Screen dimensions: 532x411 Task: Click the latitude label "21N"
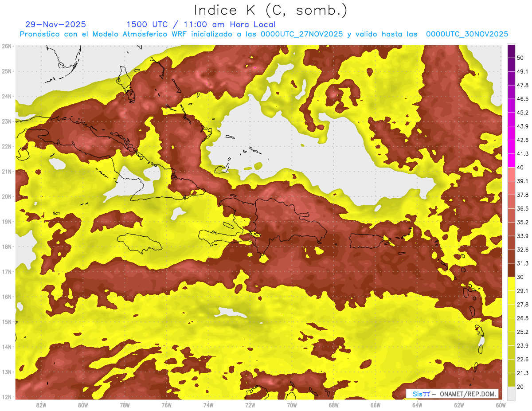tap(7, 172)
